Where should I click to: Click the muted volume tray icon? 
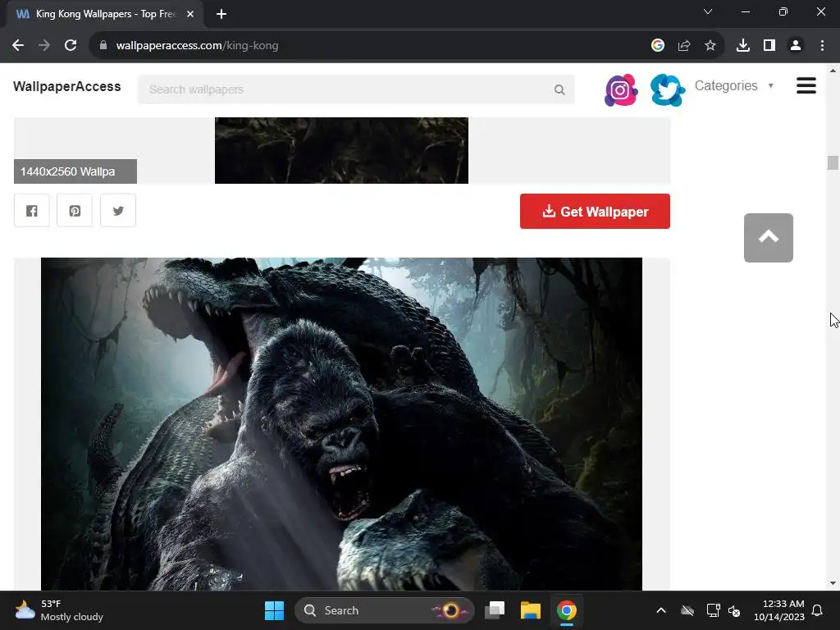[x=734, y=610]
